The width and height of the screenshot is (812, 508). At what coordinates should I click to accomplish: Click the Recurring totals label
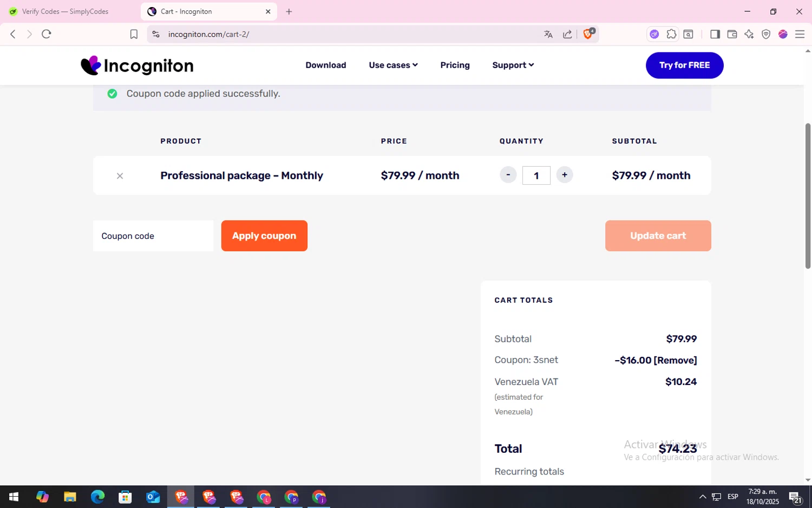coord(529,472)
